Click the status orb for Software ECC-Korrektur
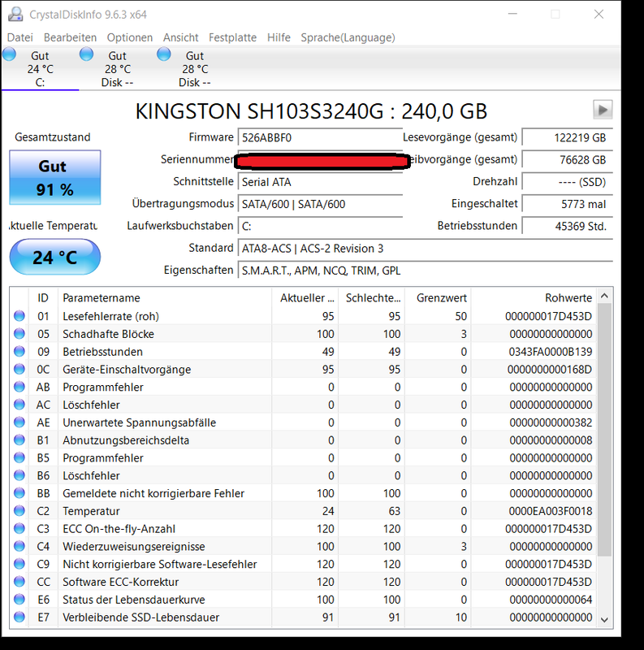Image resolution: width=644 pixels, height=650 pixels. pyautogui.click(x=19, y=582)
